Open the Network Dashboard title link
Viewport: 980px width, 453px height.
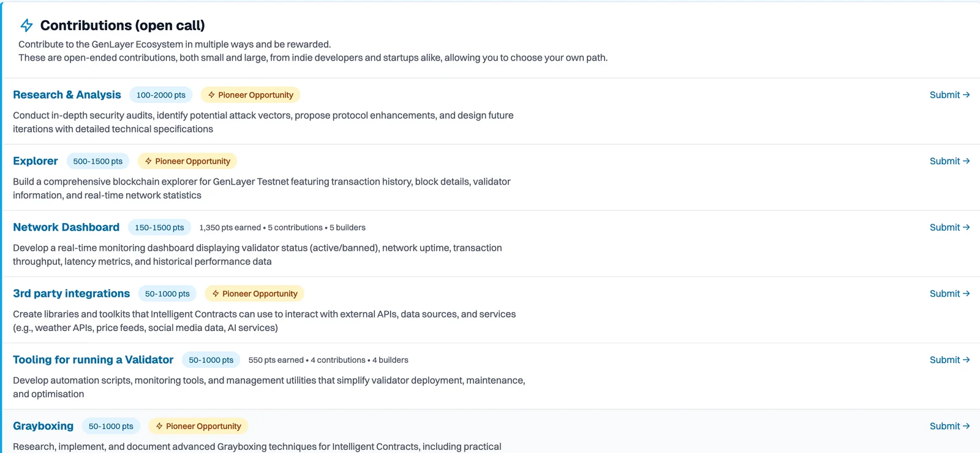[66, 227]
